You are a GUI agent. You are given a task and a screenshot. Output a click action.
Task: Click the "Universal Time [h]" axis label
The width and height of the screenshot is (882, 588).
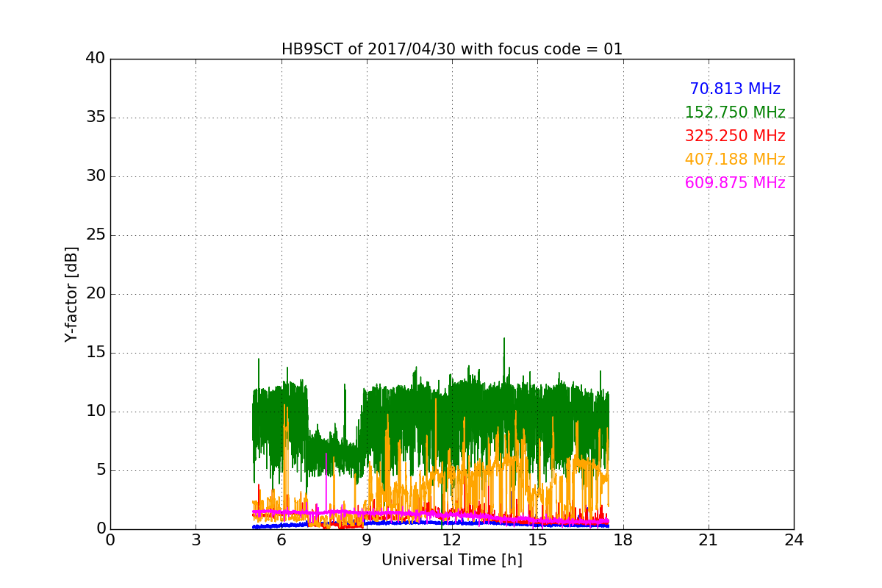pyautogui.click(x=452, y=560)
